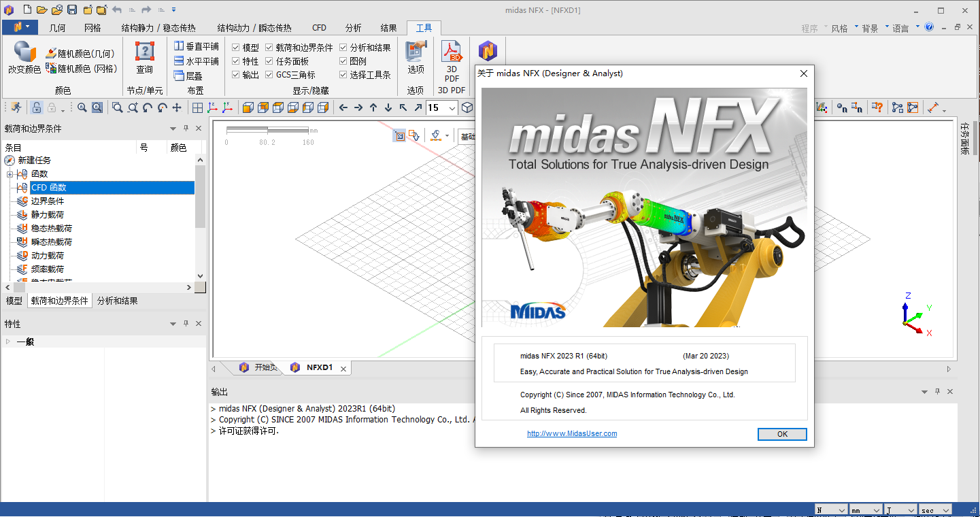Click the element query question-mark icon

click(877, 107)
